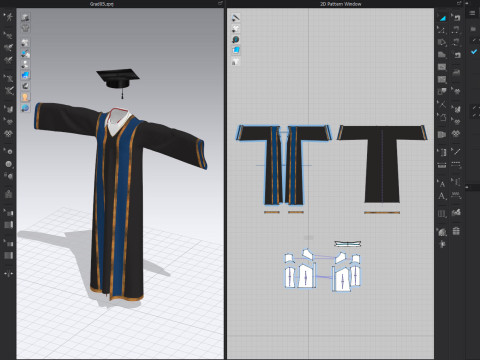Click the 2D Pattern Window title
This screenshot has height=360, width=480.
341,4
